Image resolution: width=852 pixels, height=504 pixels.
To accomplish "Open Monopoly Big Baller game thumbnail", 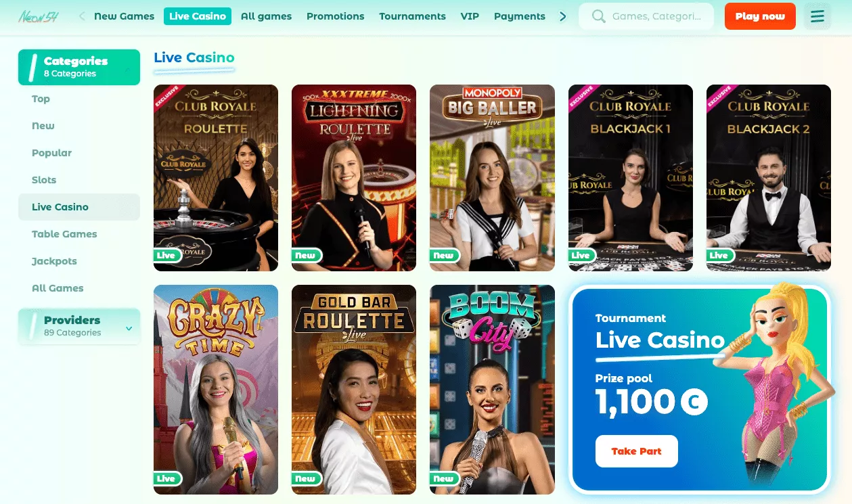I will (x=492, y=178).
